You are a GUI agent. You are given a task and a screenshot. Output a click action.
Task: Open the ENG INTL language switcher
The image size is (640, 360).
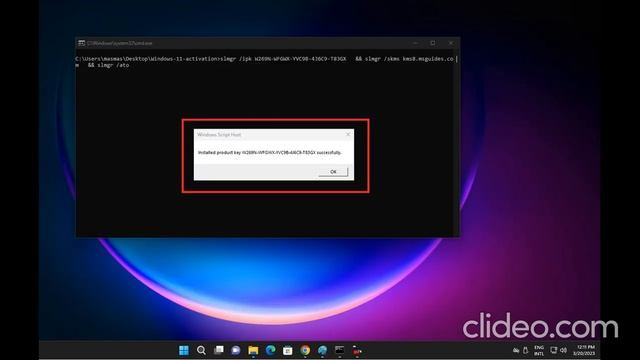[x=539, y=350]
